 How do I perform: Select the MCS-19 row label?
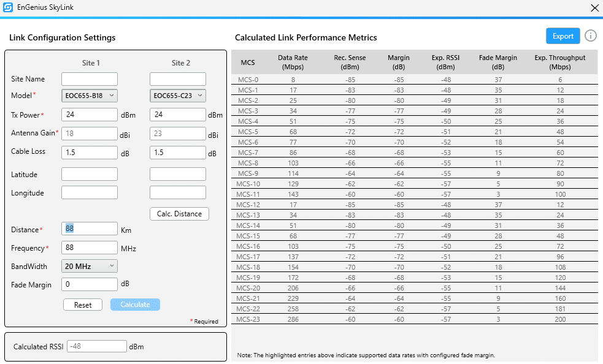(248, 278)
